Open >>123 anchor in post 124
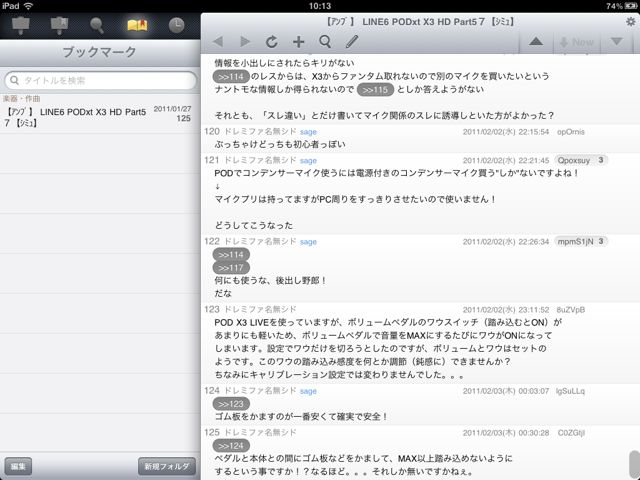The width and height of the screenshot is (640, 480). 231,404
